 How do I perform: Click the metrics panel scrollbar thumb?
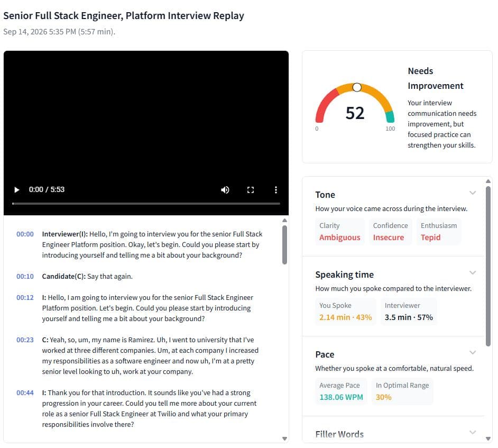tap(488, 266)
